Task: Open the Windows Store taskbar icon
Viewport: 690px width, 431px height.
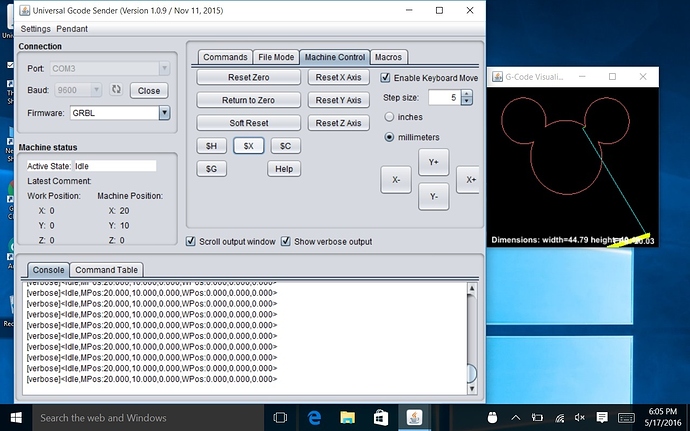Action: tap(380, 417)
